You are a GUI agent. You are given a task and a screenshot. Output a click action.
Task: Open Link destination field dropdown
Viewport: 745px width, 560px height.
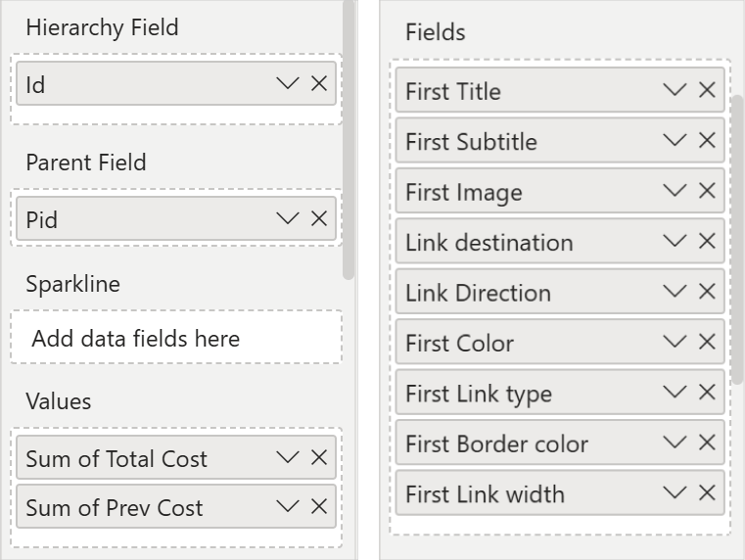click(x=675, y=242)
